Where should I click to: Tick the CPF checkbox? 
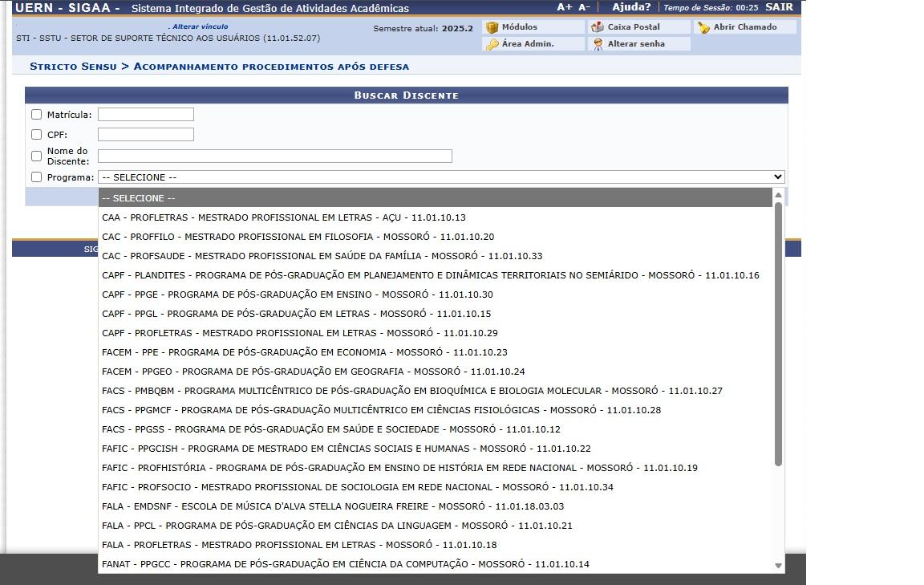(36, 135)
